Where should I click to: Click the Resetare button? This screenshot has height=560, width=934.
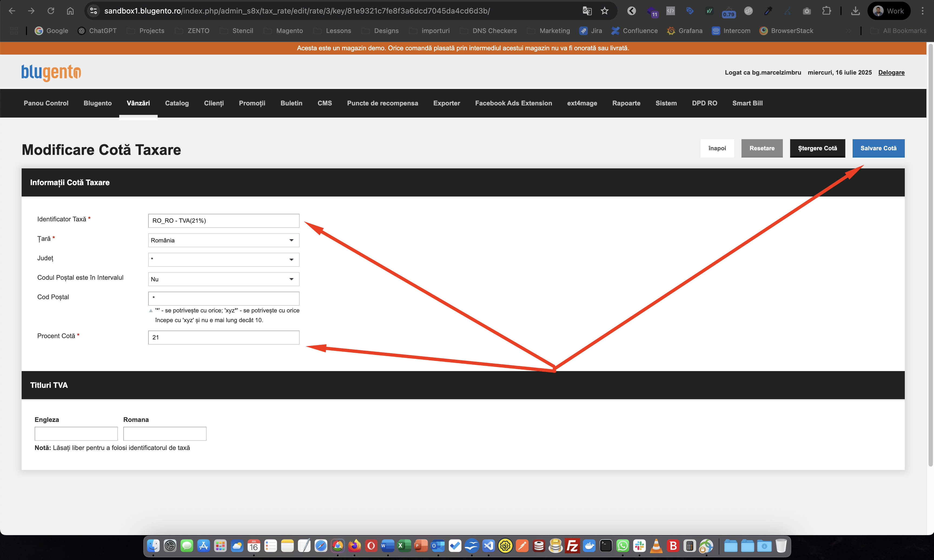(762, 148)
